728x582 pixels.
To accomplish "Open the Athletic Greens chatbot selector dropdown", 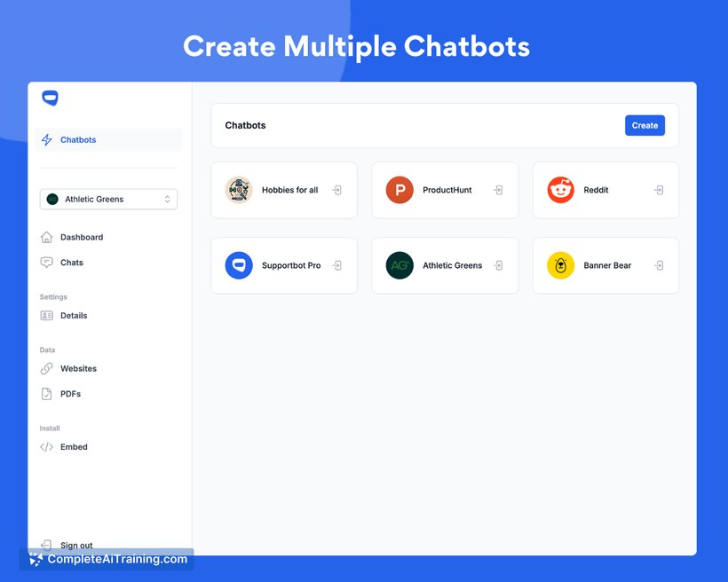I will (x=108, y=199).
